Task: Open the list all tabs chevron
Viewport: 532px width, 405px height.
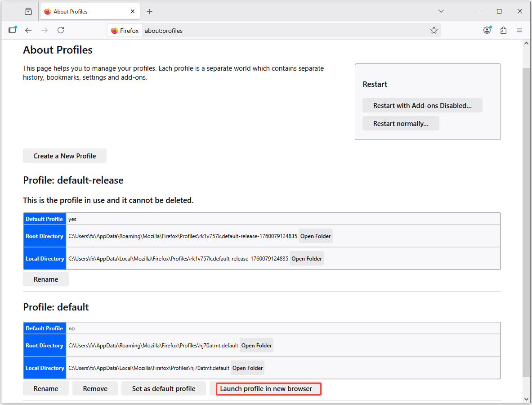Action: [441, 11]
